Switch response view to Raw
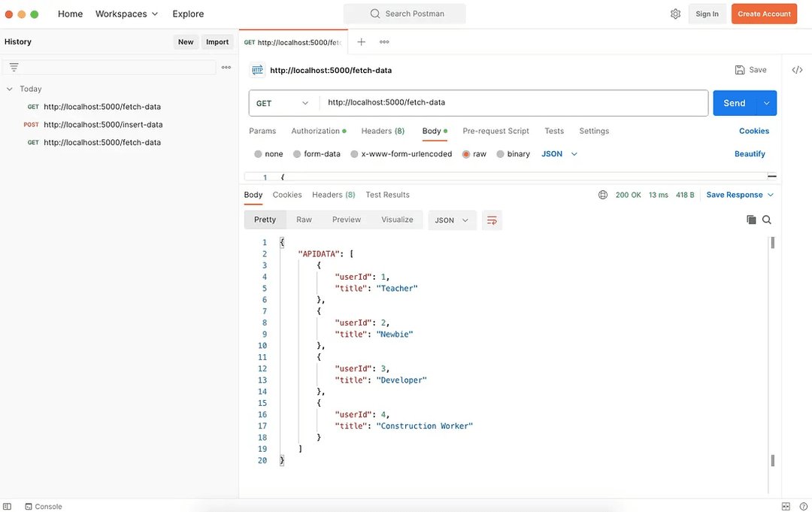The image size is (812, 512). (304, 220)
